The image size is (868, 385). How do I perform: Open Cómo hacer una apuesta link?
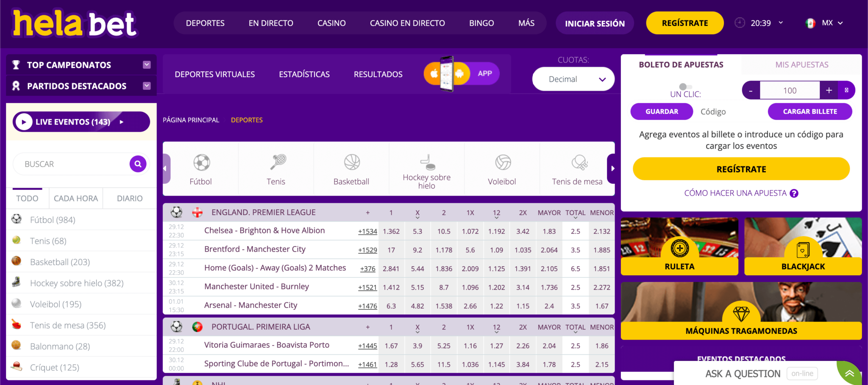pyautogui.click(x=735, y=193)
